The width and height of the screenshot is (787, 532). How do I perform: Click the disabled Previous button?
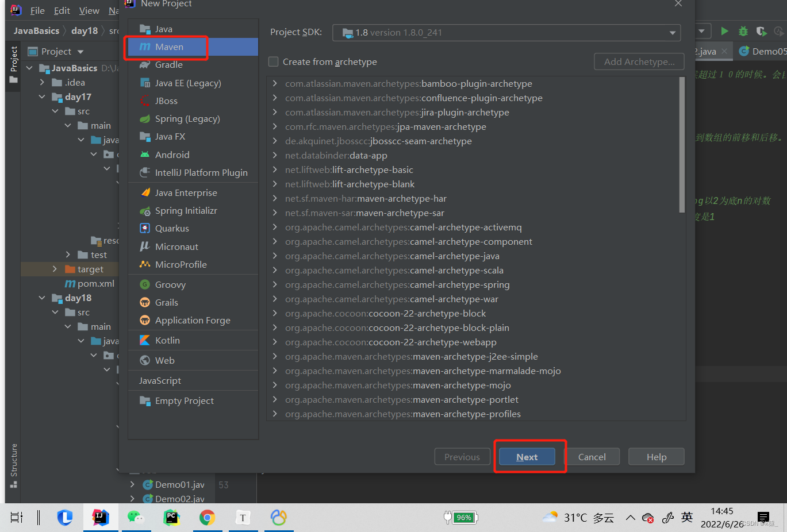pos(462,457)
